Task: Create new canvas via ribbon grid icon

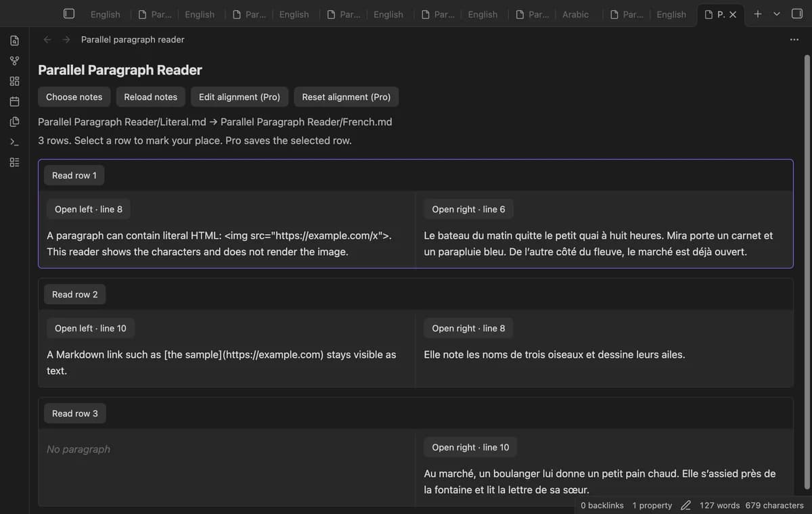Action: (14, 81)
